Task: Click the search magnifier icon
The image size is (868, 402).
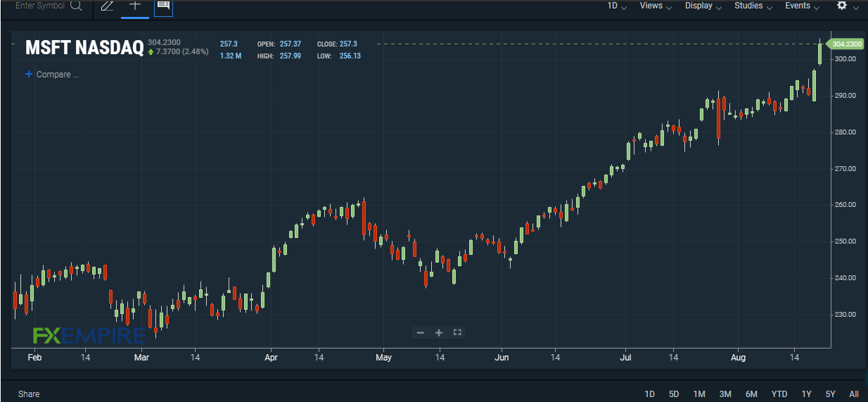Action: point(76,6)
